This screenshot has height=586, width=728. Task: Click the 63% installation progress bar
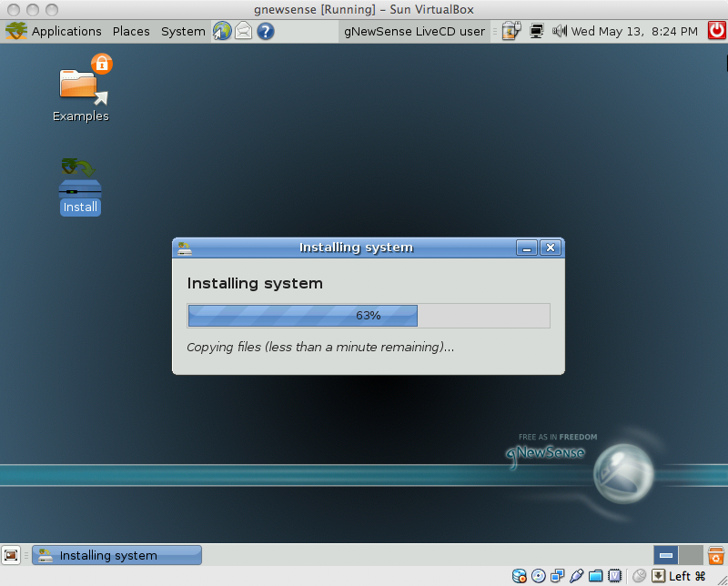click(x=369, y=316)
